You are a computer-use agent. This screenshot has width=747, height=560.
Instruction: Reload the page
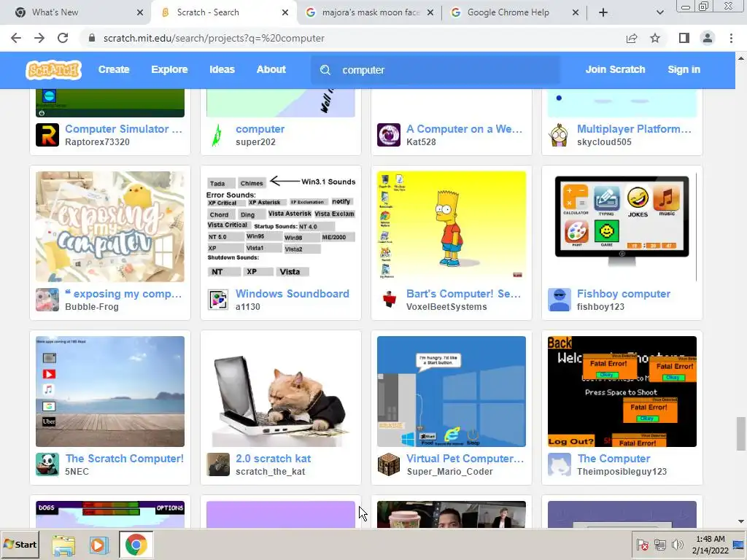point(63,38)
